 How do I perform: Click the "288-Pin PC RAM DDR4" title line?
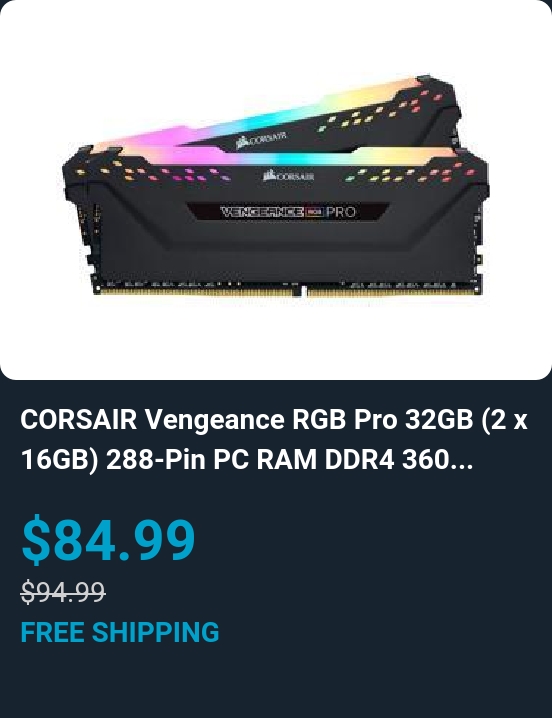coord(250,460)
